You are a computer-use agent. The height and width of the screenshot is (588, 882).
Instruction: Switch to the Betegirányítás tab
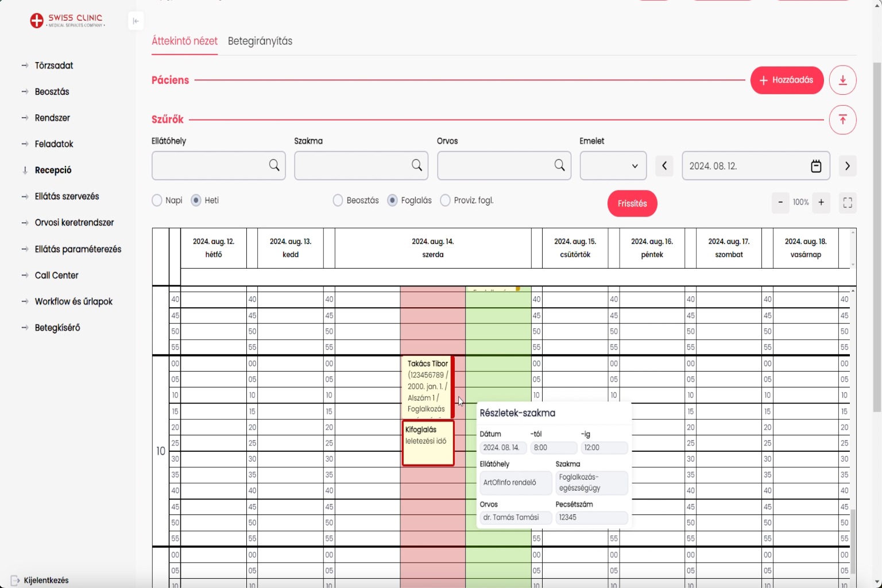(260, 41)
